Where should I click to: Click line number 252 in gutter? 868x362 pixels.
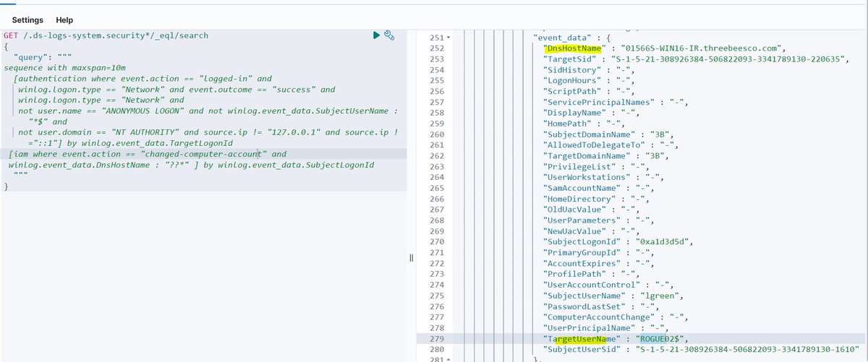click(436, 48)
